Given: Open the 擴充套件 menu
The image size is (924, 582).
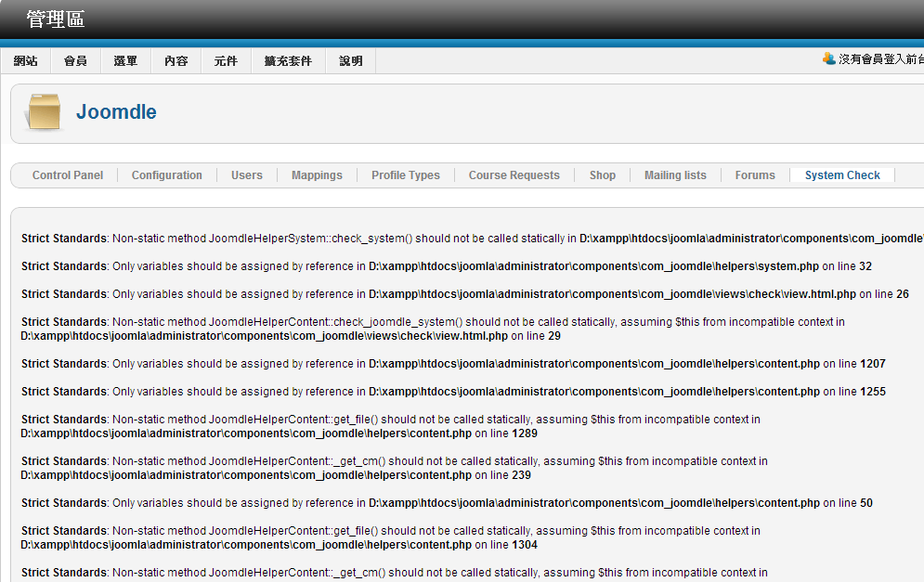Looking at the screenshot, I should tap(288, 60).
